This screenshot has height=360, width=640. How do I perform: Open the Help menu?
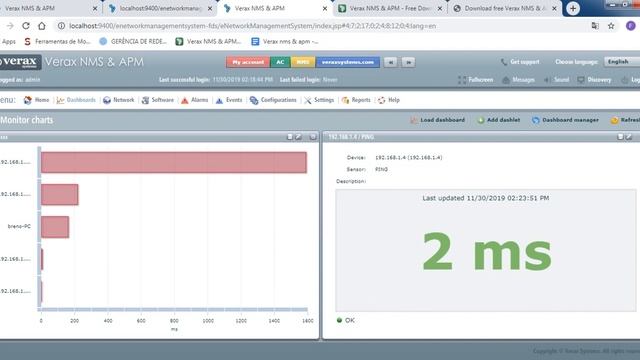tap(389, 100)
